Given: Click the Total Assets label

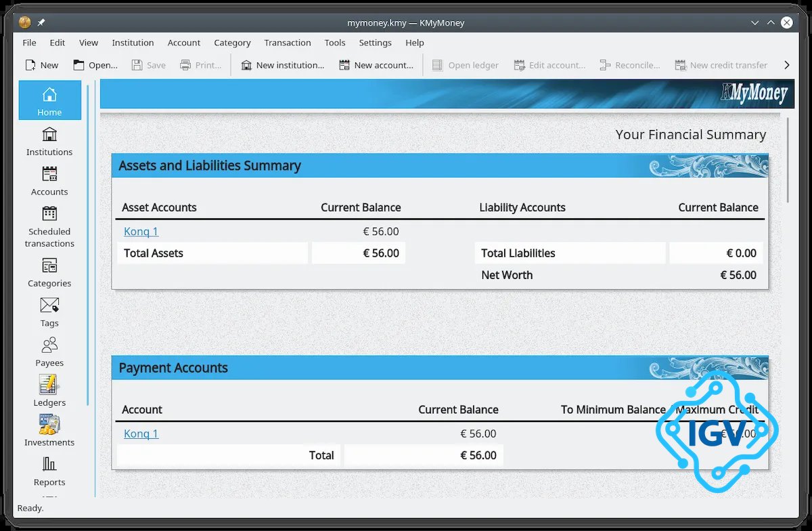Looking at the screenshot, I should (154, 253).
